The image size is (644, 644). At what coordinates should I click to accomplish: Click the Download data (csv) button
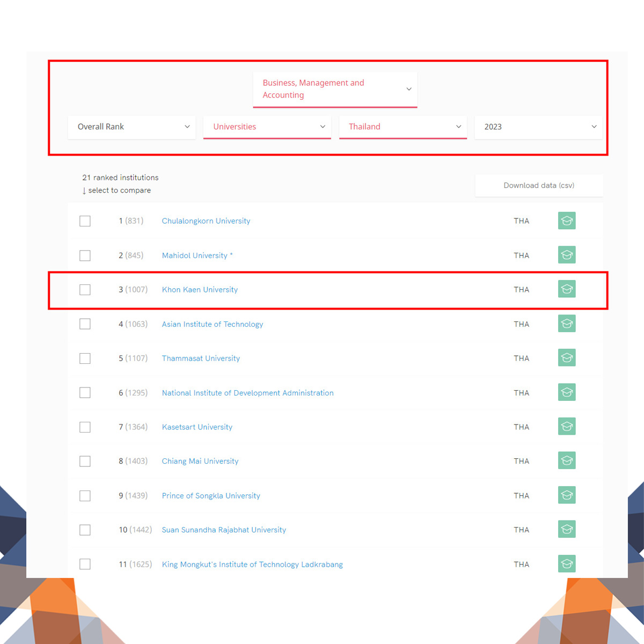pyautogui.click(x=539, y=185)
